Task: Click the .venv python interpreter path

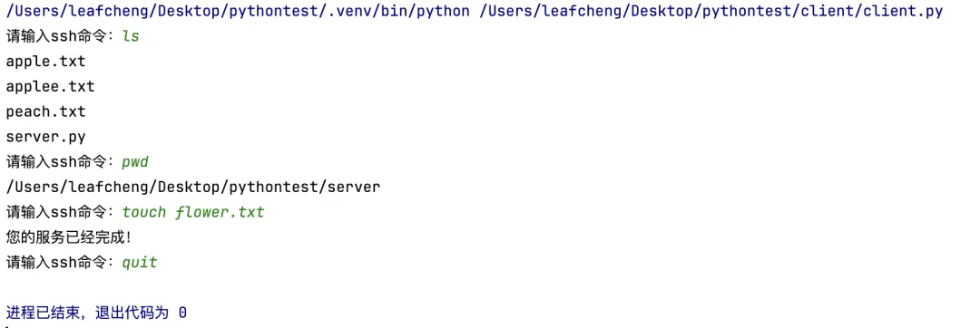Action: pyautogui.click(x=238, y=11)
